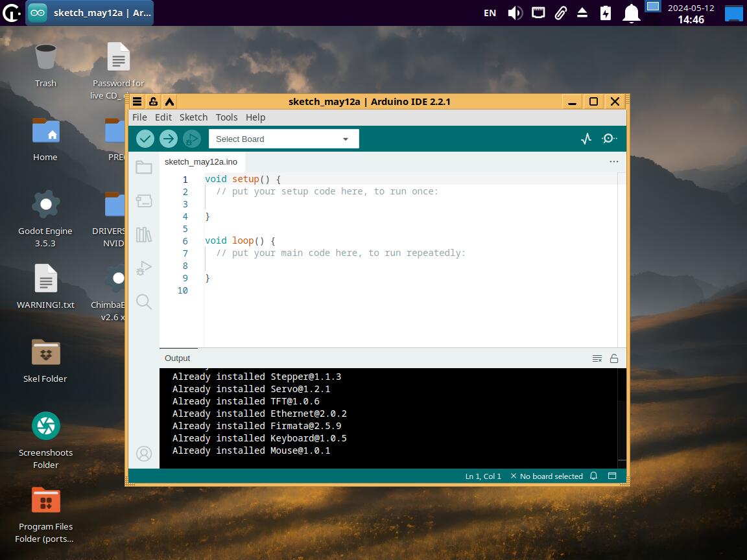This screenshot has height=560, width=747.
Task: Toggle the bottom panel from status bar
Action: tap(611, 476)
